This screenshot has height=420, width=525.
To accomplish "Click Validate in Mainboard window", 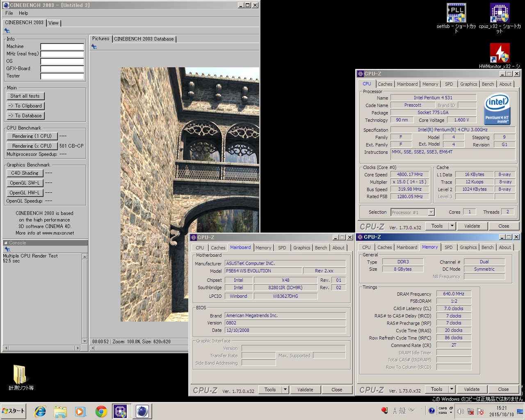I will (x=305, y=390).
